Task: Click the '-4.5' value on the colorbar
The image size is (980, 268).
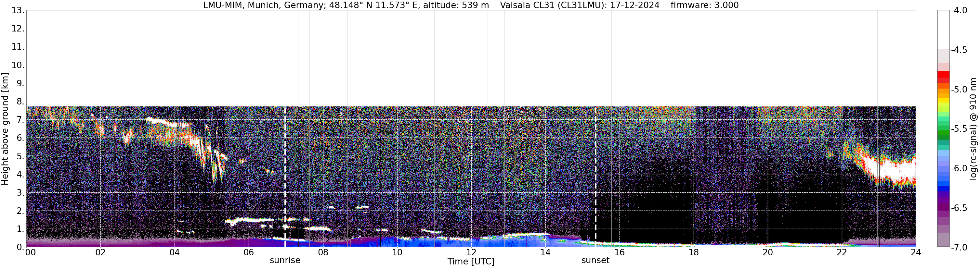Action: point(959,50)
